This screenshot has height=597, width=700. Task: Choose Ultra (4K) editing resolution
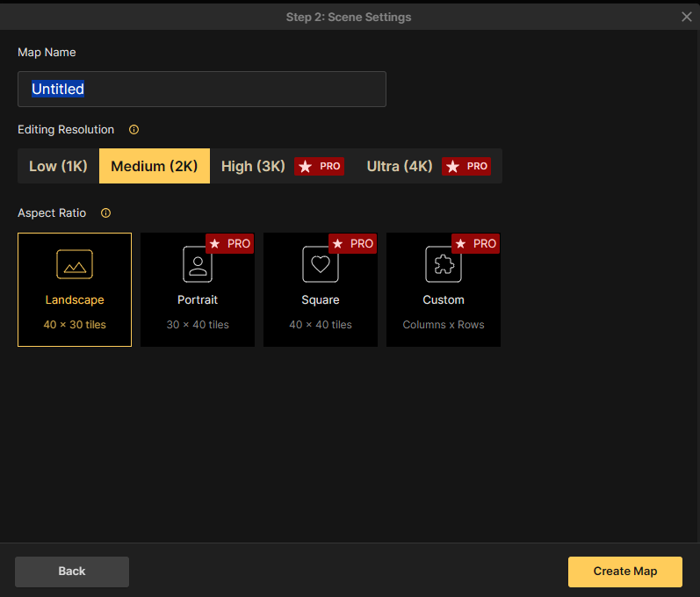click(400, 166)
